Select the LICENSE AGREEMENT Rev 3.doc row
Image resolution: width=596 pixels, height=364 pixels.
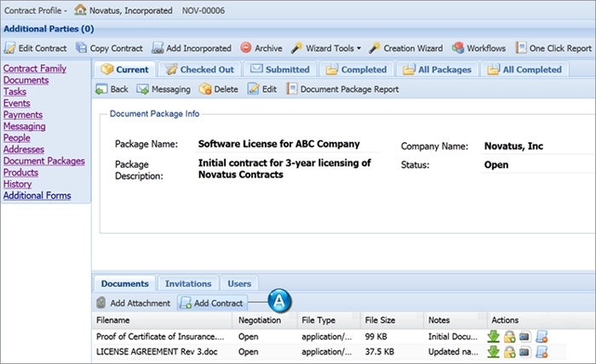[329, 352]
